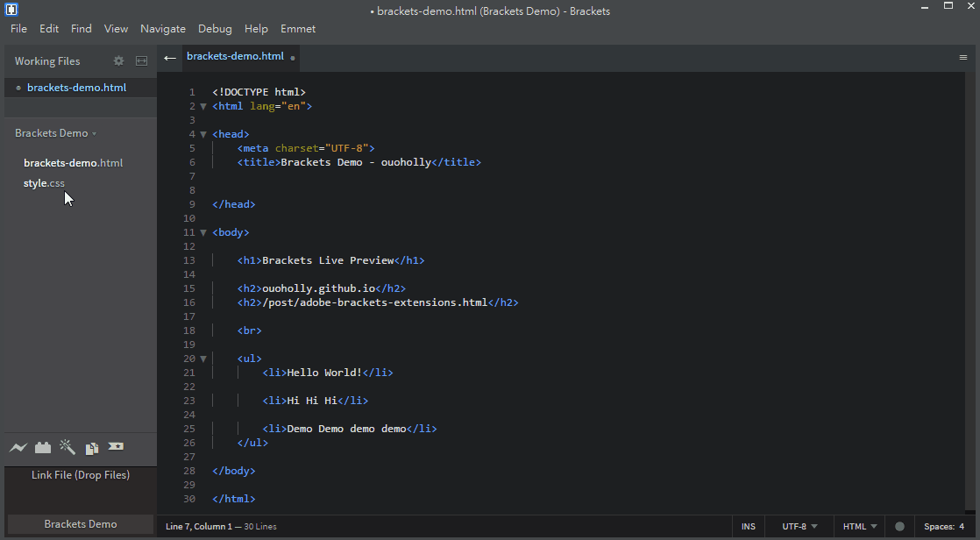Click the copy documents icon in sidebar
The height and width of the screenshot is (540, 980).
92,448
